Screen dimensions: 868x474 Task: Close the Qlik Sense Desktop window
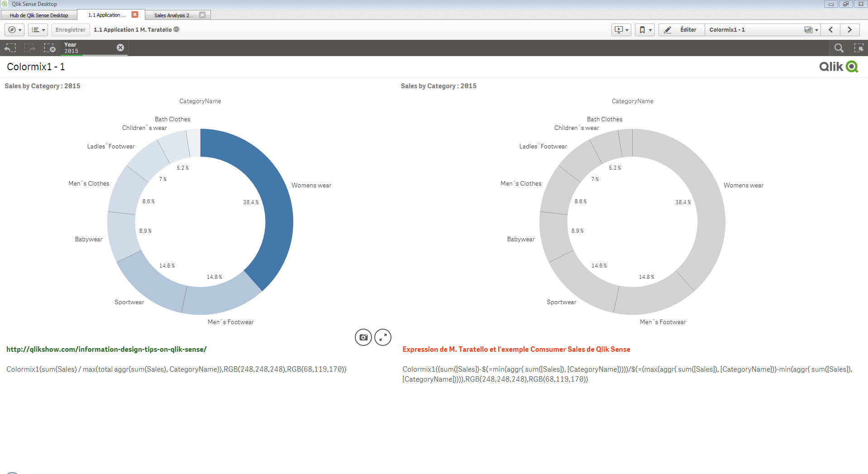tap(861, 4)
